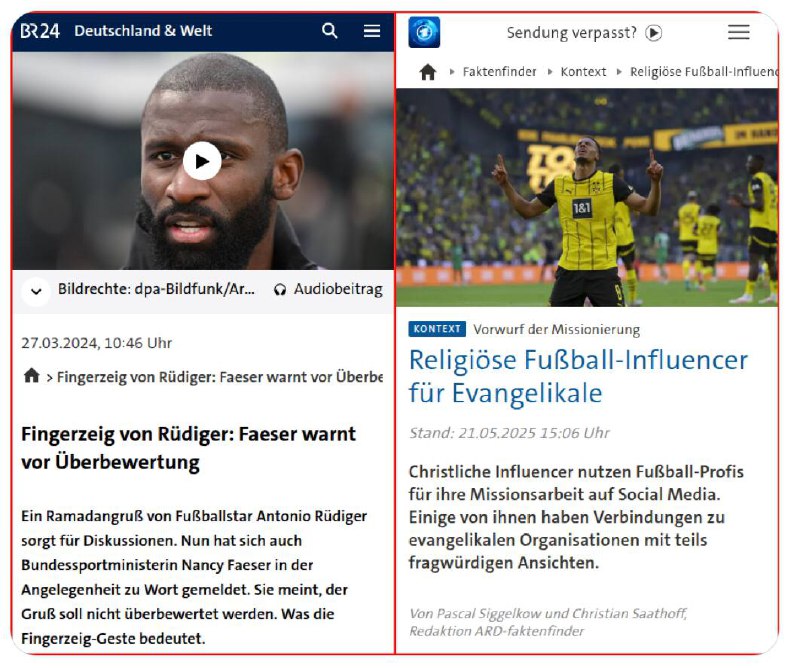Screen dimensions: 800x668
Task: Open the Kontext breadcrumb link
Action: click(x=583, y=72)
